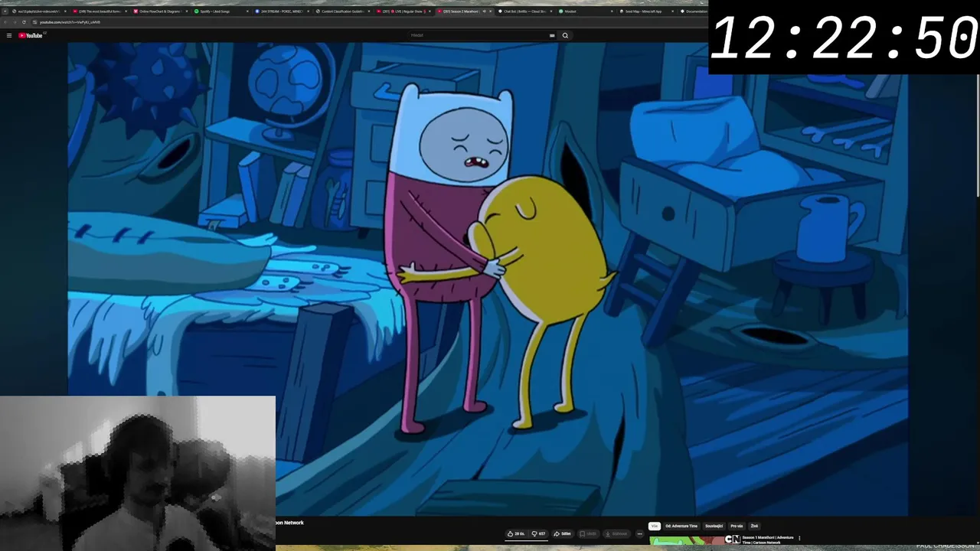Reload the page with refresh button
This screenshot has width=980, height=551.
point(24,22)
